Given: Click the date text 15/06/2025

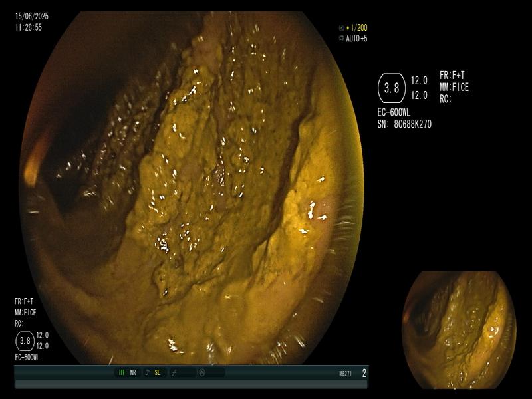Looking at the screenshot, I should click(32, 16).
